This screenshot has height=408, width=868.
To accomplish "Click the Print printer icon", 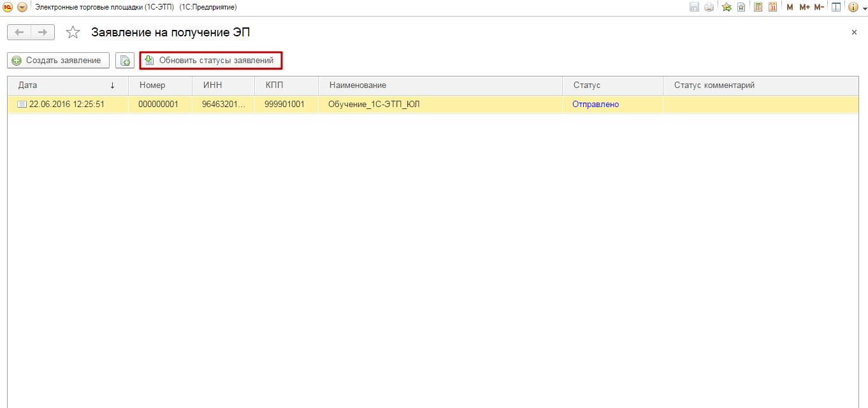I will [x=709, y=7].
